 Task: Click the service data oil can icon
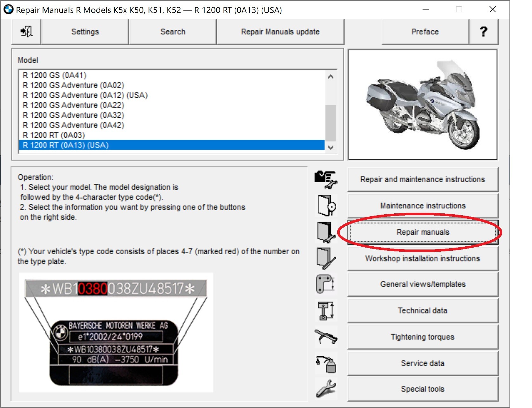click(326, 364)
